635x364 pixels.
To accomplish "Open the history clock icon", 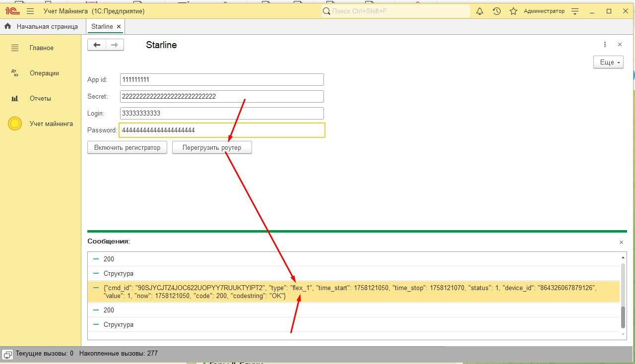I will (497, 11).
